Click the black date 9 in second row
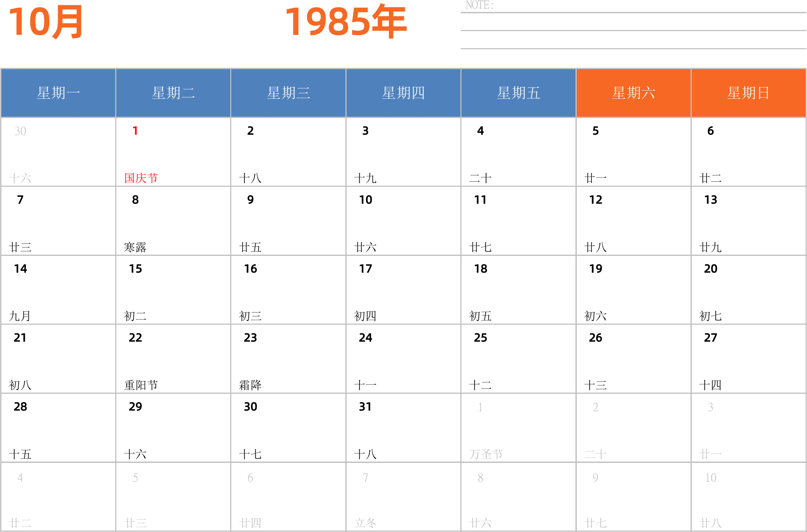The width and height of the screenshot is (807, 532). pos(250,200)
